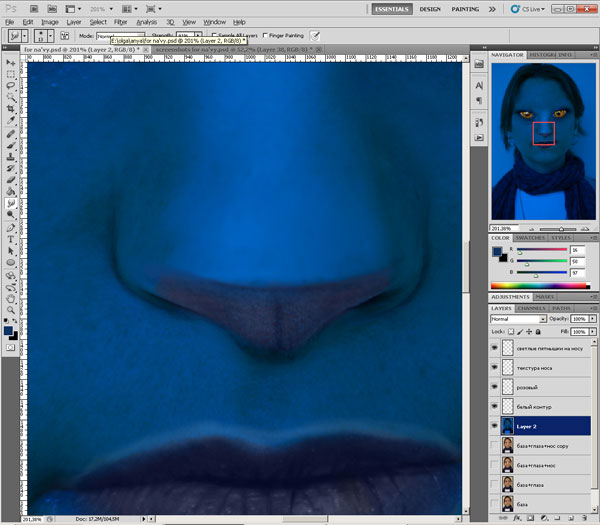The height and width of the screenshot is (525, 600).
Task: Open the Filter menu
Action: click(x=120, y=21)
